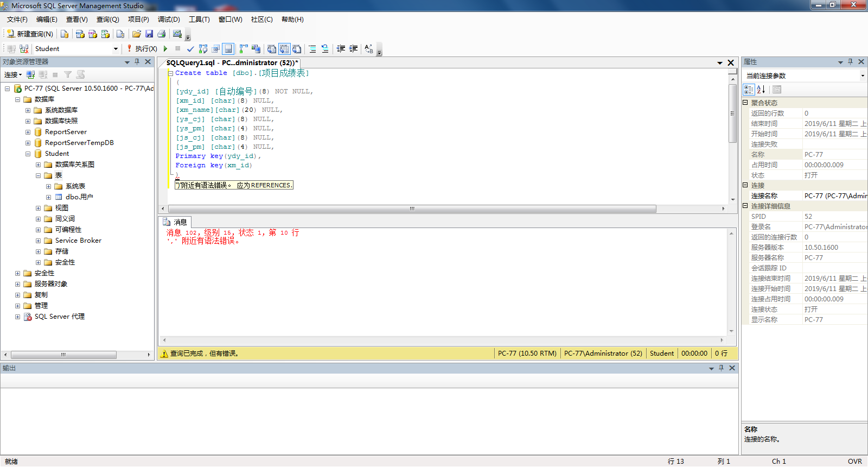Select the 消息 (Messages) results tab

pos(175,222)
